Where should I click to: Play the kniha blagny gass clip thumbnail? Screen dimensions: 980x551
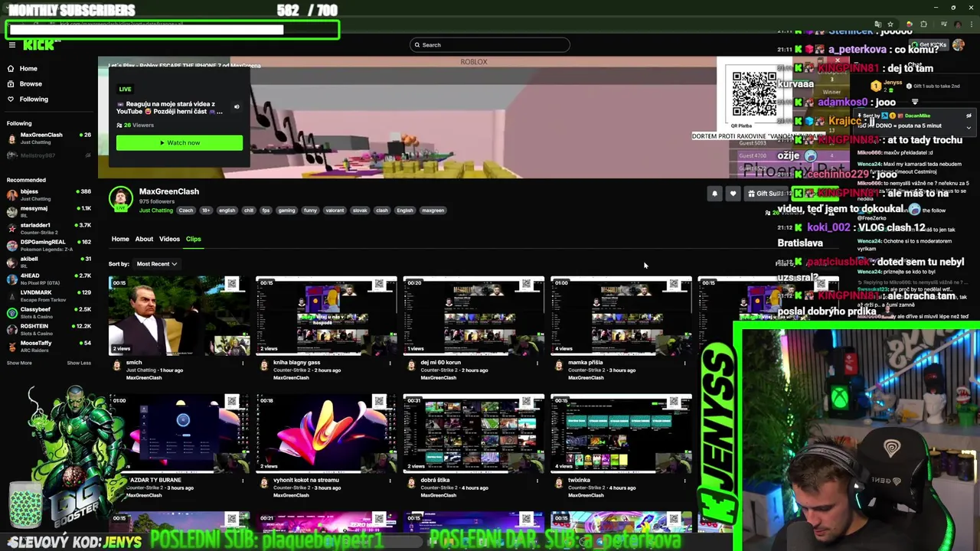(x=326, y=316)
